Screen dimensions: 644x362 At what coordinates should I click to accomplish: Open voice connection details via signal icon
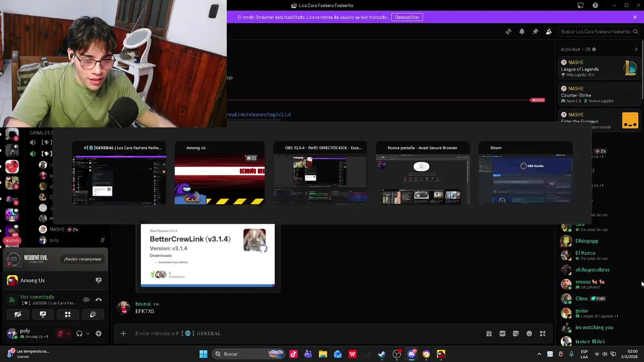[x=12, y=300]
